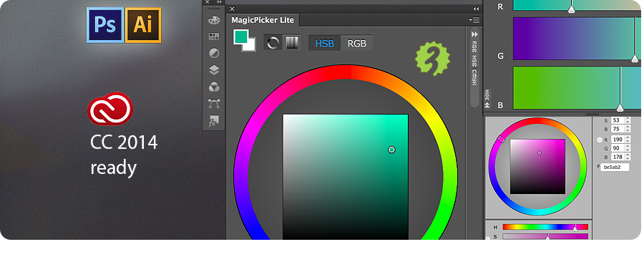Screen dimensions: 644x272
Task: Click the Illustrator Ai badge
Action: tap(143, 25)
